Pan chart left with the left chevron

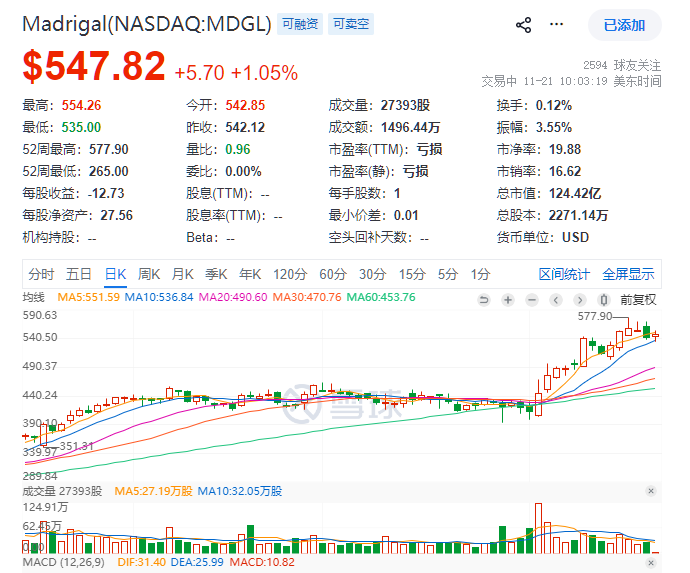coord(556,300)
